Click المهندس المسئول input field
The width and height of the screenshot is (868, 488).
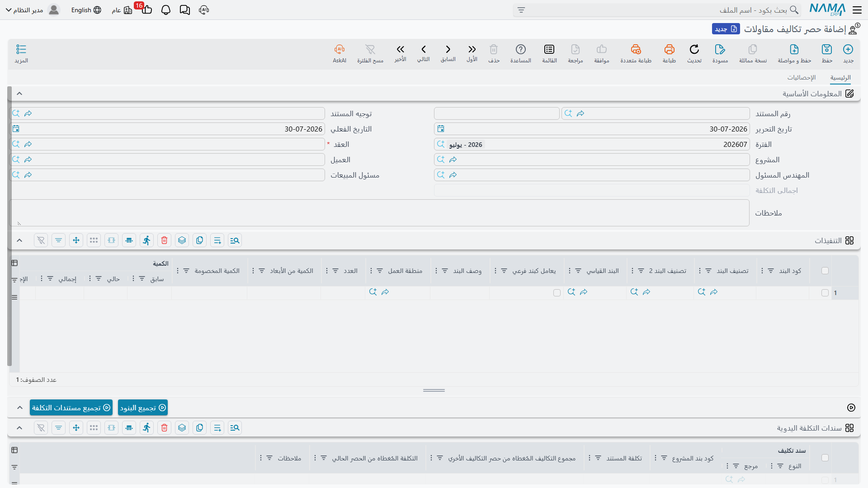(592, 175)
